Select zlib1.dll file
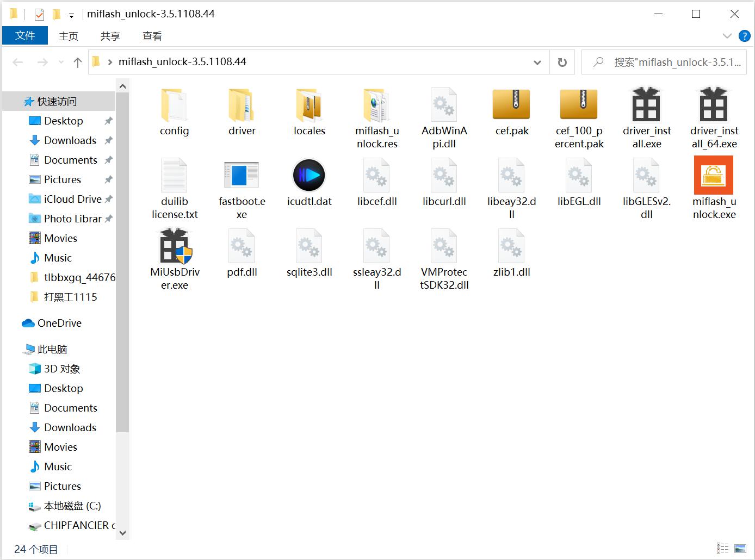Screen dimensions: 755x560 tap(511, 253)
